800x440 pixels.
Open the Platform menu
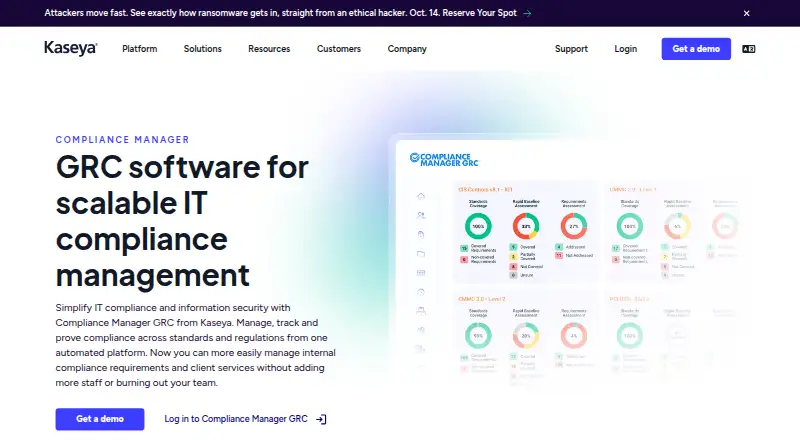(139, 49)
